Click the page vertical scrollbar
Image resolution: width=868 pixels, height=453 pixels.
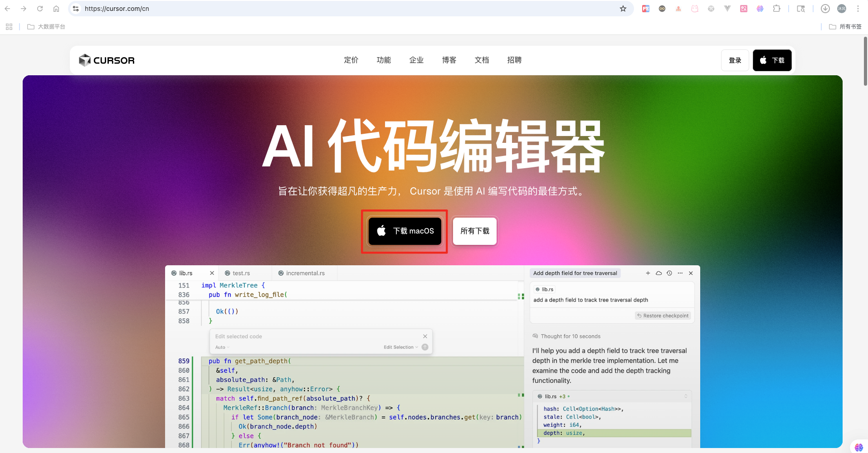pyautogui.click(x=865, y=61)
